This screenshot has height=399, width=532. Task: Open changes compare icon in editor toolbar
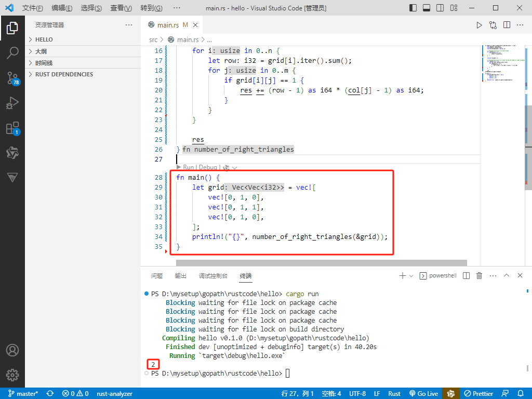click(493, 25)
